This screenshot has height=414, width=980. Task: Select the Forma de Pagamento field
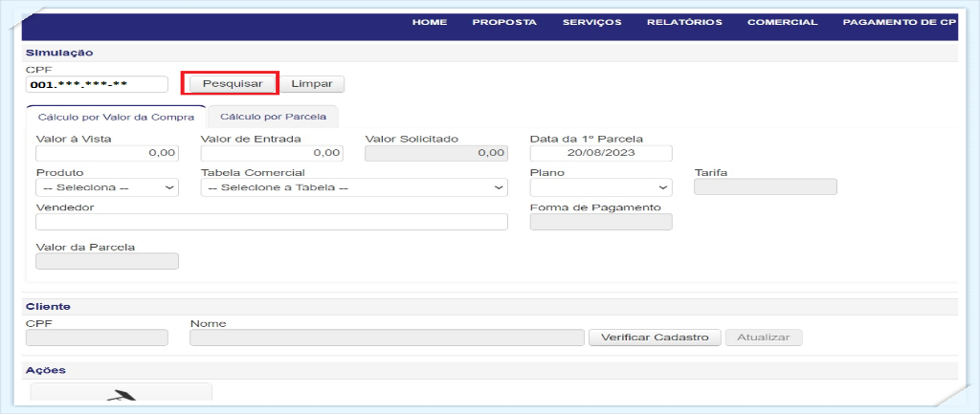(601, 222)
